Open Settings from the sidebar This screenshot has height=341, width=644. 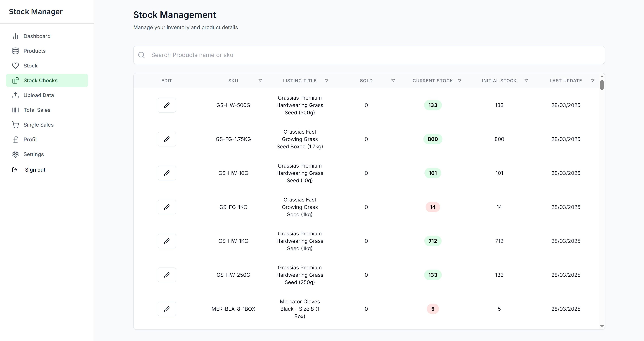tap(47, 154)
